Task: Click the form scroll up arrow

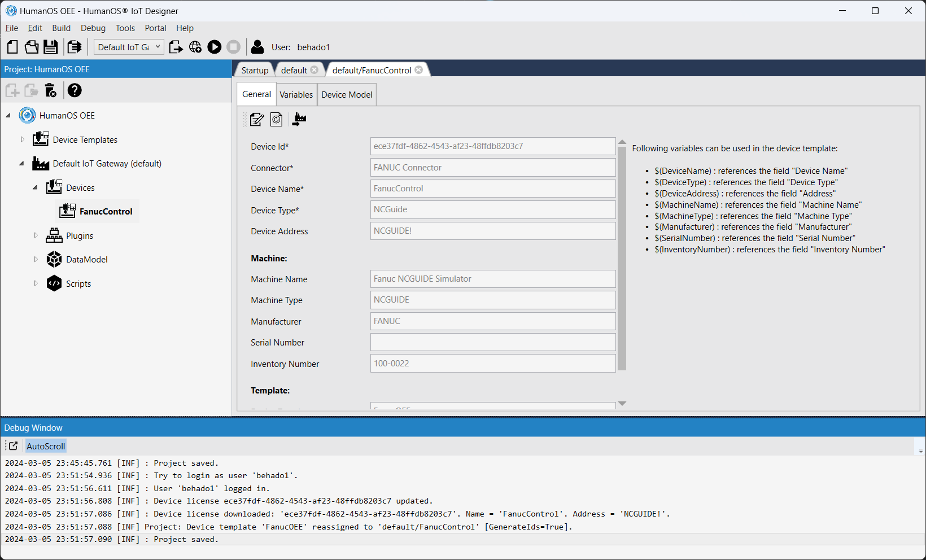Action: [622, 142]
